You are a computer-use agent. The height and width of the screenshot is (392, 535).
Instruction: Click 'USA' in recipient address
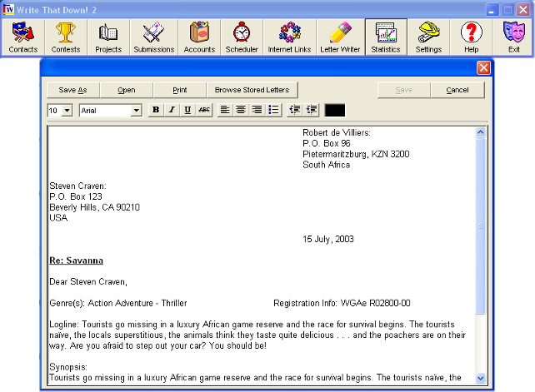click(58, 218)
